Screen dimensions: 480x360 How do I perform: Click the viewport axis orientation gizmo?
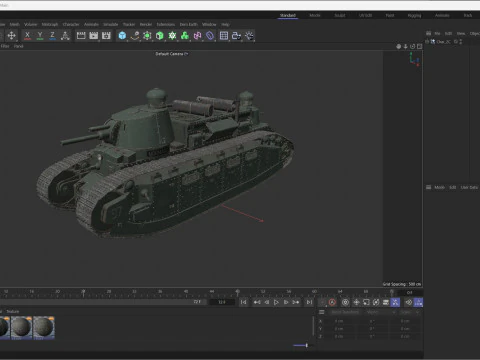pyautogui.click(x=415, y=60)
